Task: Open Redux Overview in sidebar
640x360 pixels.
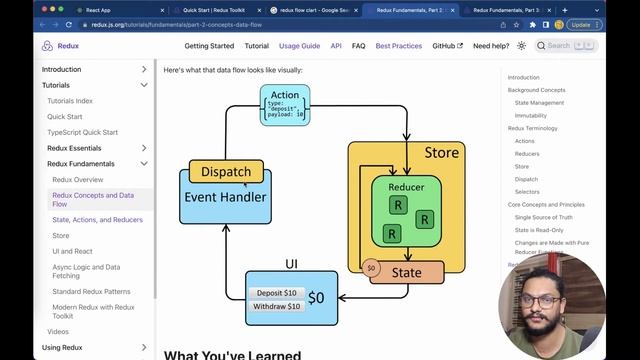Action: pos(78,180)
